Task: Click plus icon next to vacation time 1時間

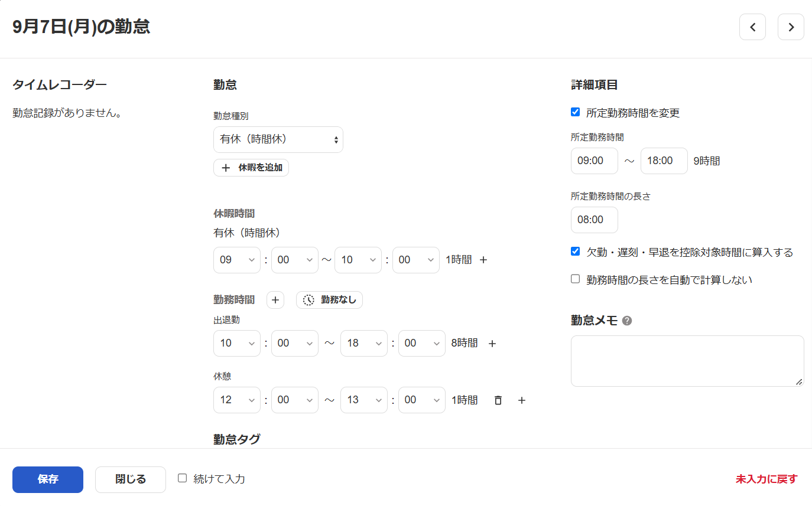Action: [x=483, y=260]
